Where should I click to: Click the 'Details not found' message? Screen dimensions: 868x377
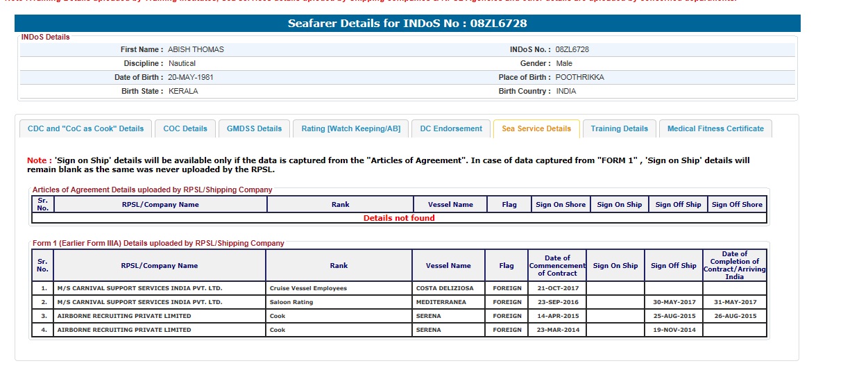coord(399,218)
